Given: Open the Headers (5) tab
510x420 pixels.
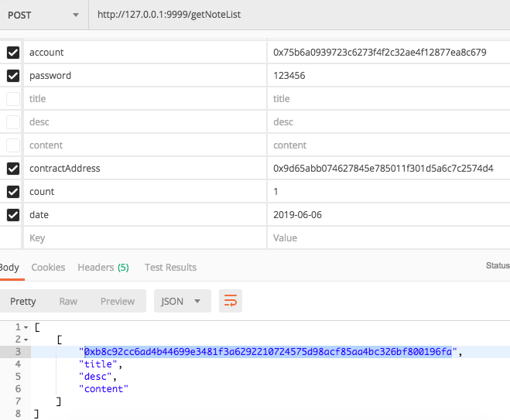Looking at the screenshot, I should (103, 267).
